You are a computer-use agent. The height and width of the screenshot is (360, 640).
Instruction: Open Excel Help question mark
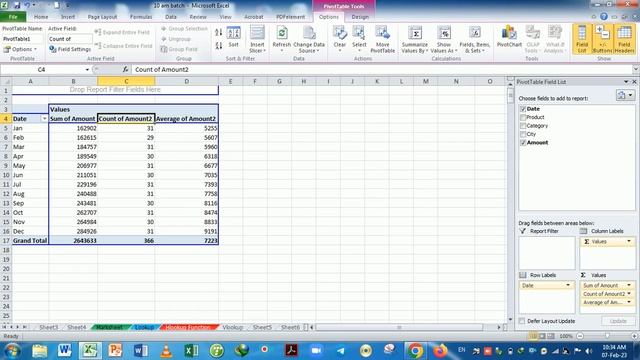point(604,17)
